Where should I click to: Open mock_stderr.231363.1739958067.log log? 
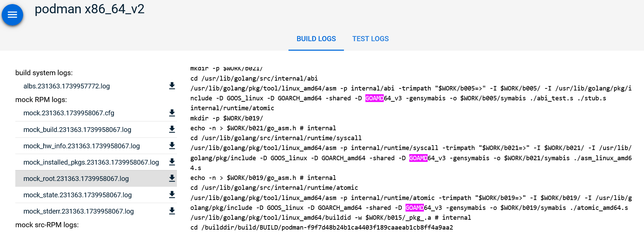coord(79,211)
